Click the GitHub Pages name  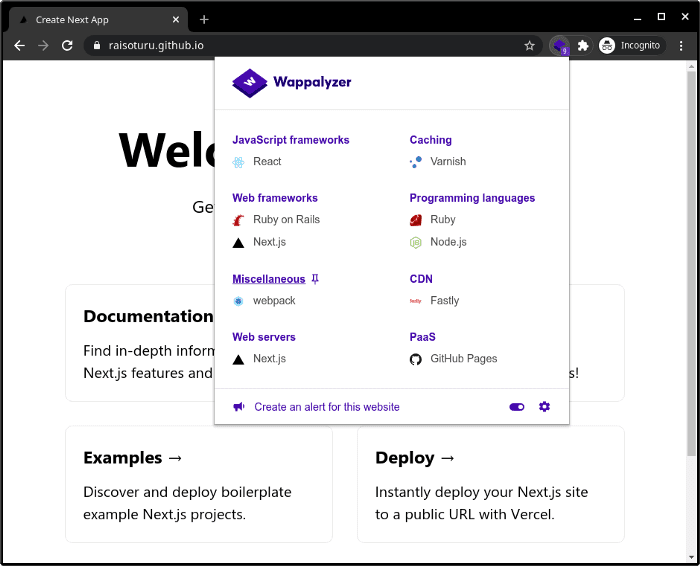click(x=463, y=359)
